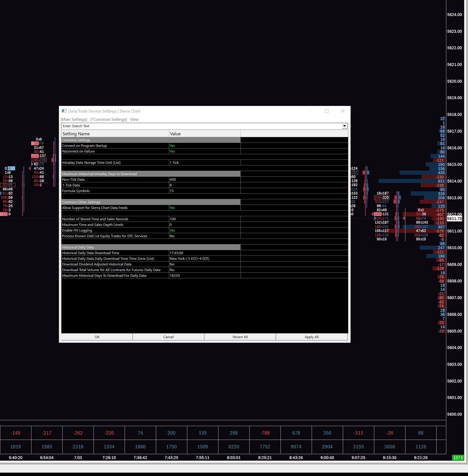Image resolution: width=468 pixels, height=476 pixels.
Task: Click the Revert All button
Action: (240, 337)
